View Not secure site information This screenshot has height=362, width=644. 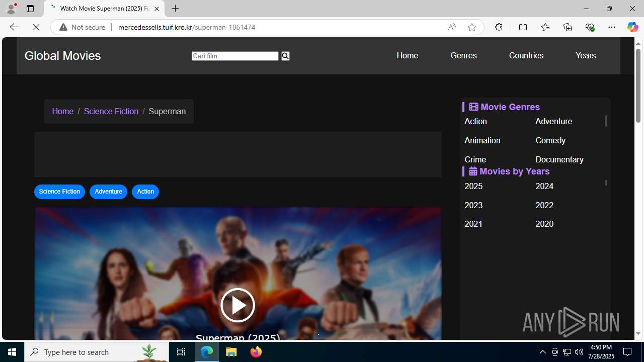tap(83, 27)
